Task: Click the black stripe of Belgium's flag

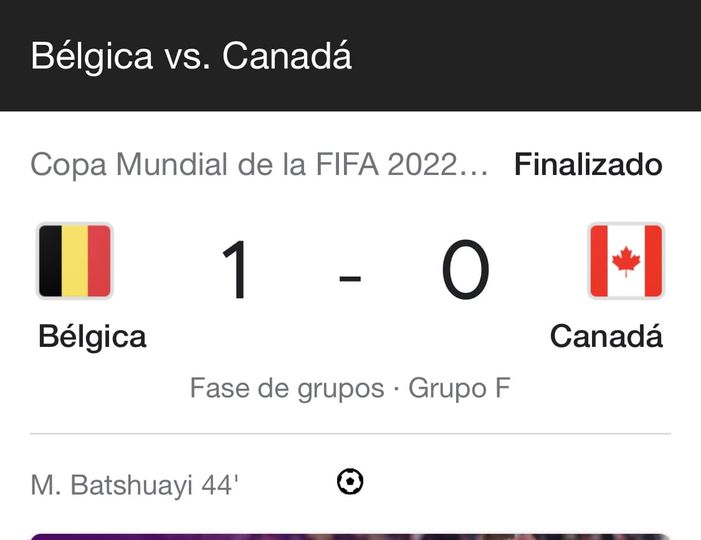Action: click(50, 261)
